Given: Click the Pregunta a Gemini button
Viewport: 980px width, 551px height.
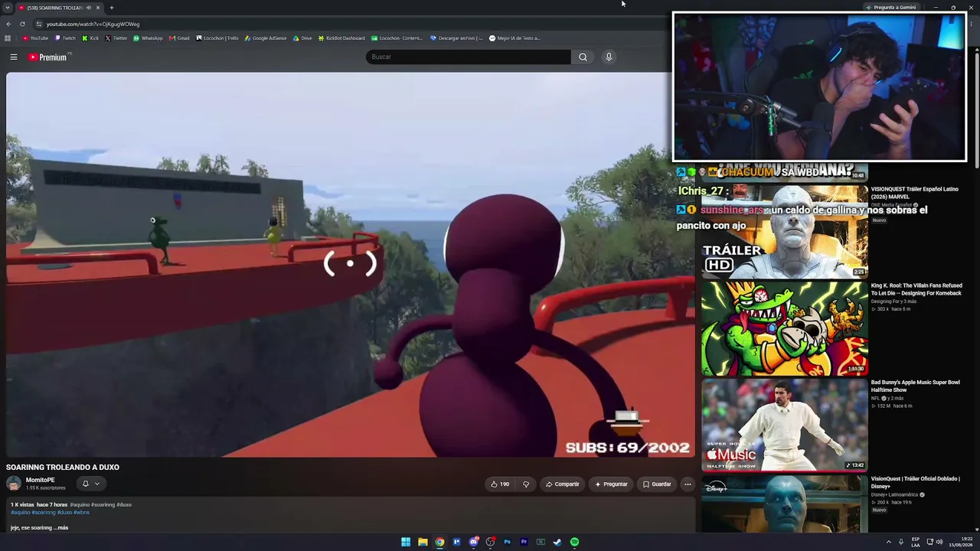Looking at the screenshot, I should [891, 8].
